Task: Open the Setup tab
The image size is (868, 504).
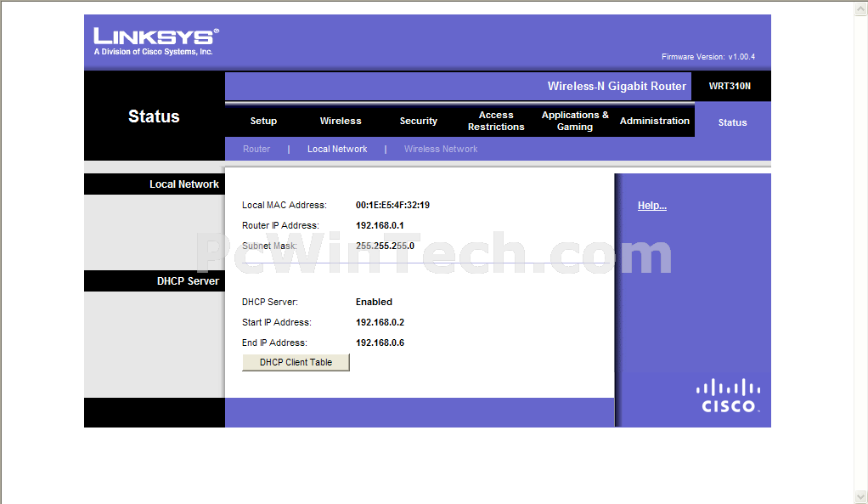Action: click(263, 121)
